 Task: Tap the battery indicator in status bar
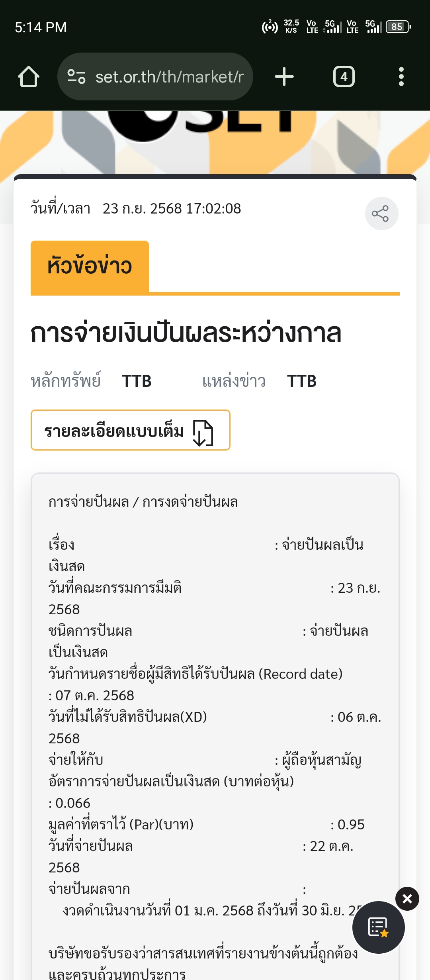pos(397,27)
